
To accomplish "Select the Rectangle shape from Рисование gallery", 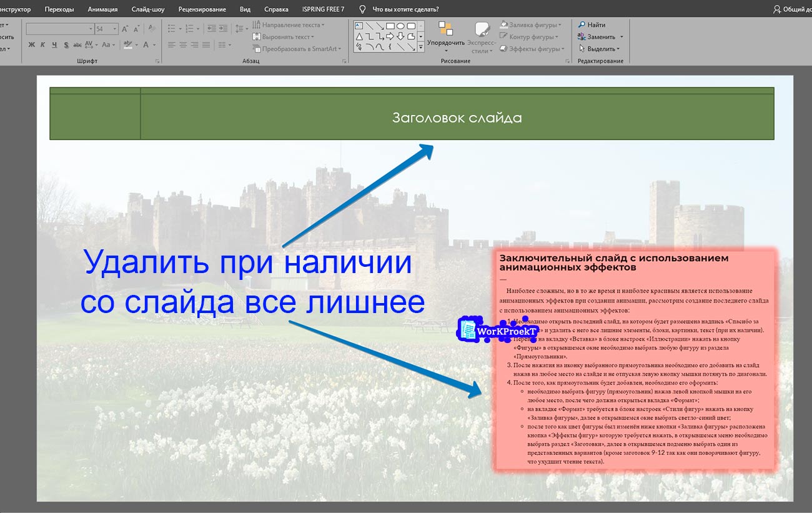I will (389, 26).
